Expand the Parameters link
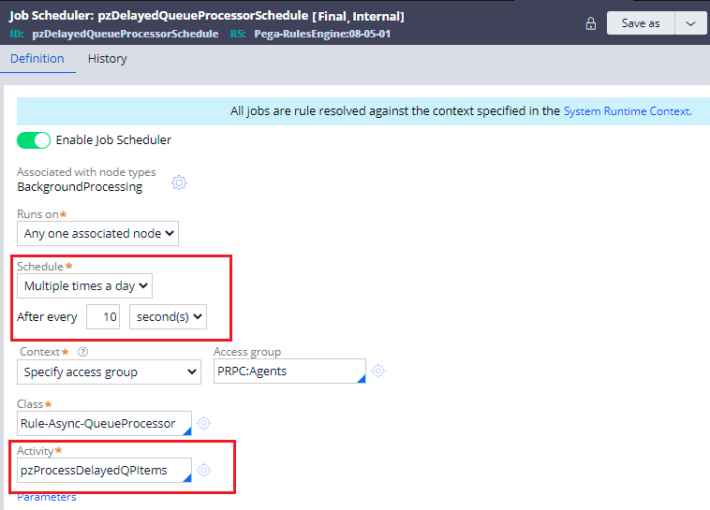Screen dimensions: 710x510 [46, 497]
